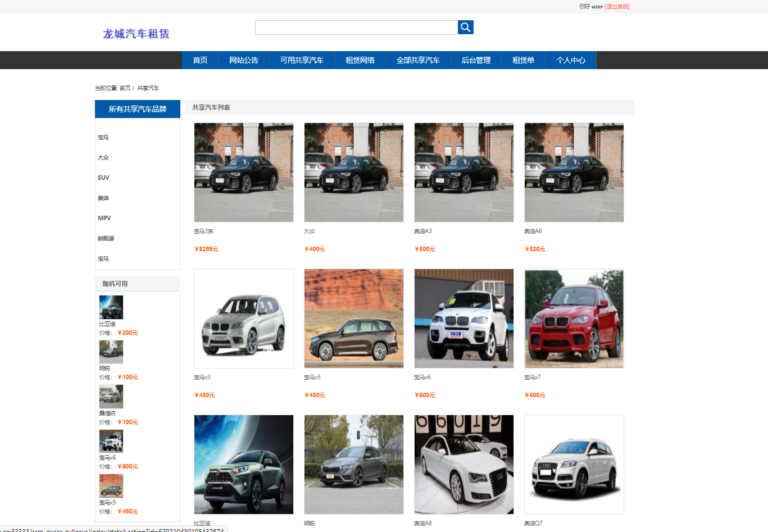768x532 pixels.
Task: Open 租赁网络 from the nav bar
Action: click(360, 60)
